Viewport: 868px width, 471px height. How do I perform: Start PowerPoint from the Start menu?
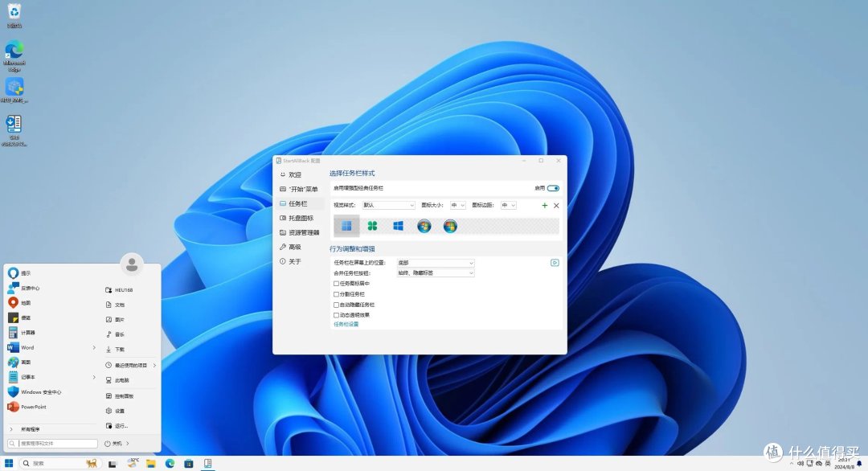point(30,406)
